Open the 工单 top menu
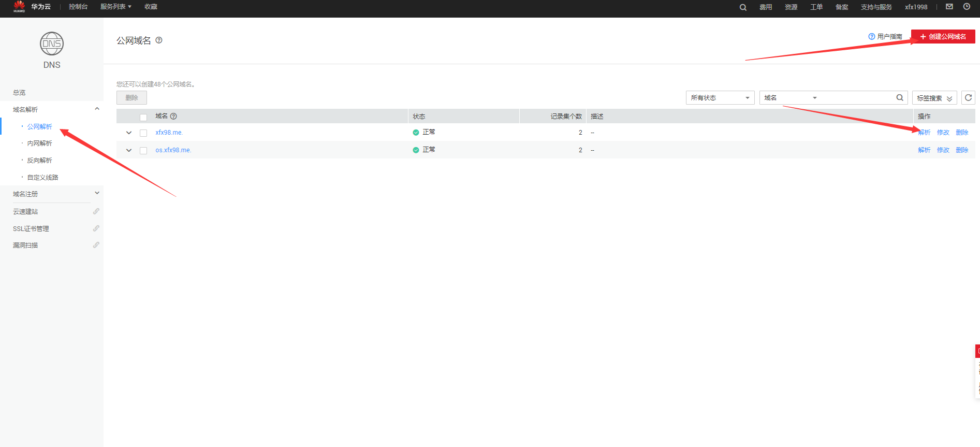This screenshot has width=980, height=447. point(816,7)
